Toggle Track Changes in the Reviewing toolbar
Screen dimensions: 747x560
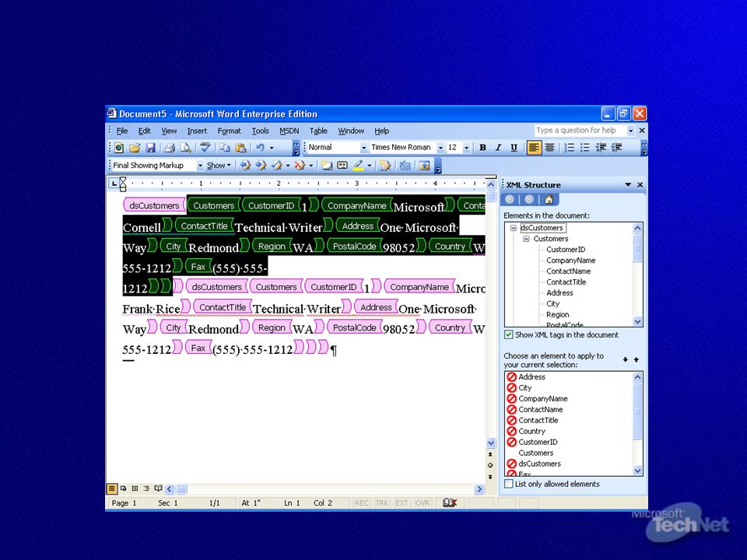pos(385,166)
